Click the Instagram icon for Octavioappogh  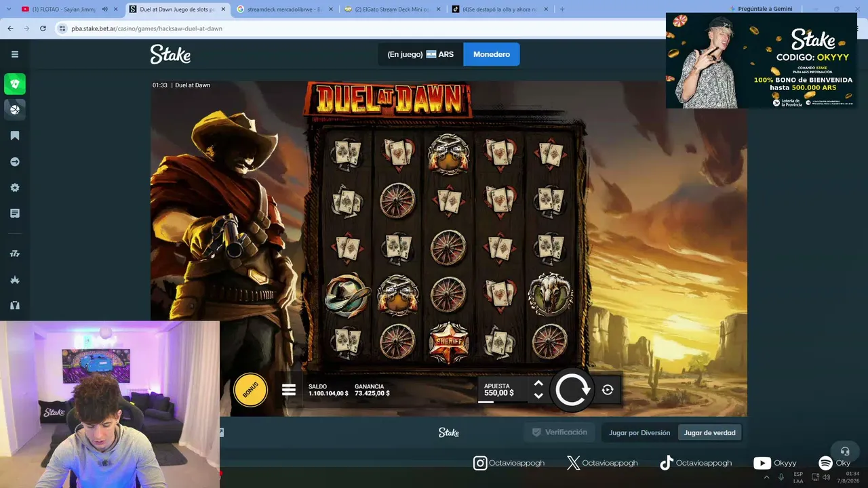coord(480,463)
